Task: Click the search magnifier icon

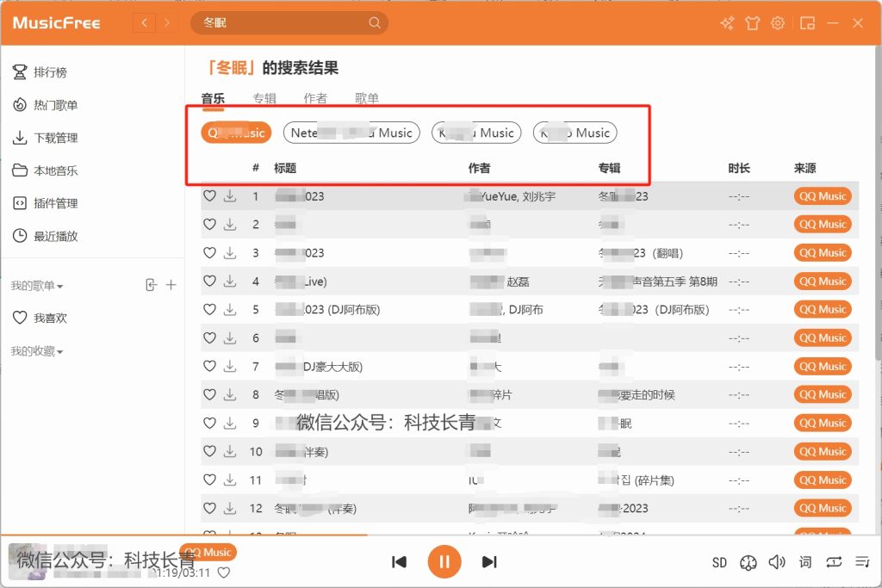Action: tap(375, 23)
